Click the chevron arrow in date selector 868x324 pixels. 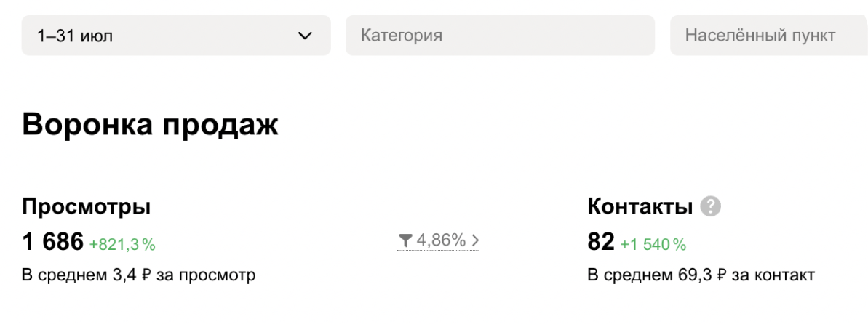click(x=305, y=36)
